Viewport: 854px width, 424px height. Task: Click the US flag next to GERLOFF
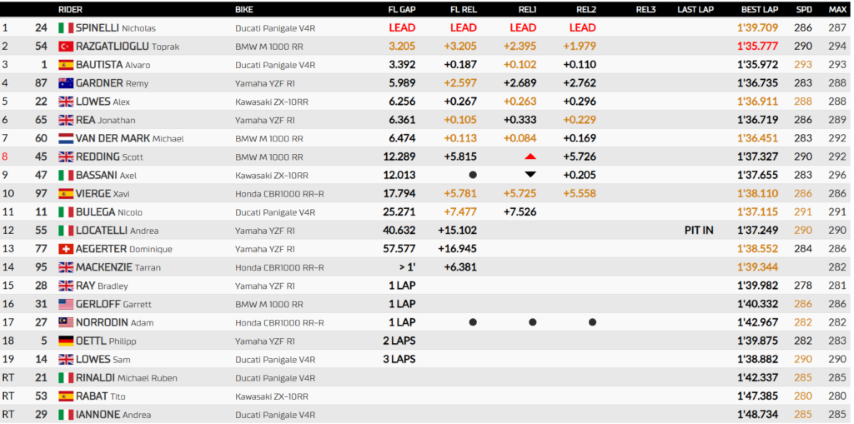[x=66, y=304]
